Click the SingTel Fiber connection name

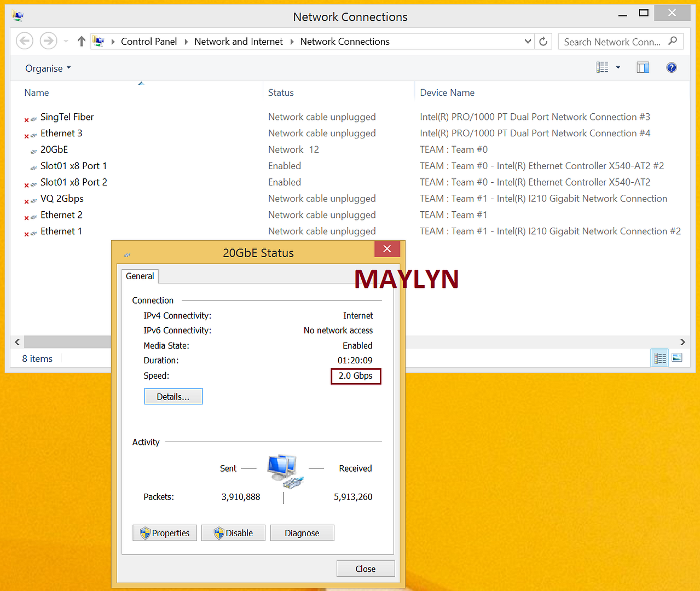(x=67, y=117)
